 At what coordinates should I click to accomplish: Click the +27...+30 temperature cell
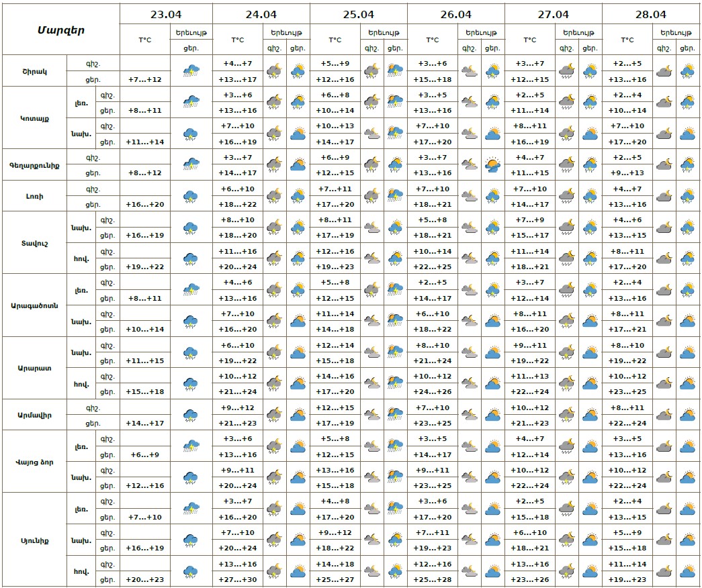point(238,579)
